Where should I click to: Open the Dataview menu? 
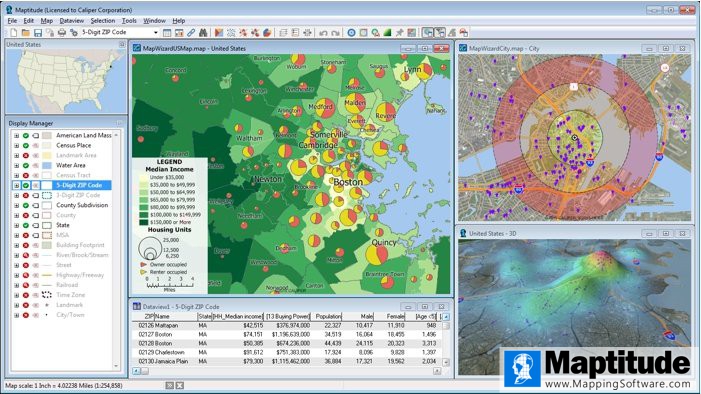(x=72, y=21)
